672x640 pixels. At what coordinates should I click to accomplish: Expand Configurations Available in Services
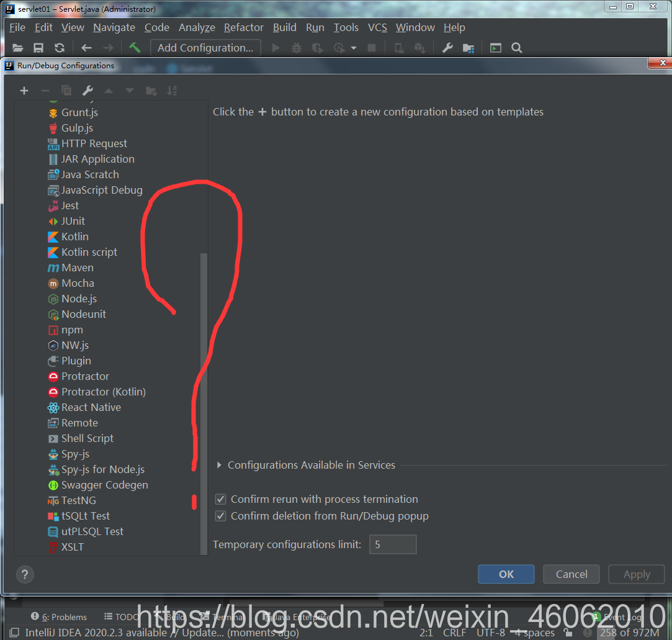coord(219,465)
